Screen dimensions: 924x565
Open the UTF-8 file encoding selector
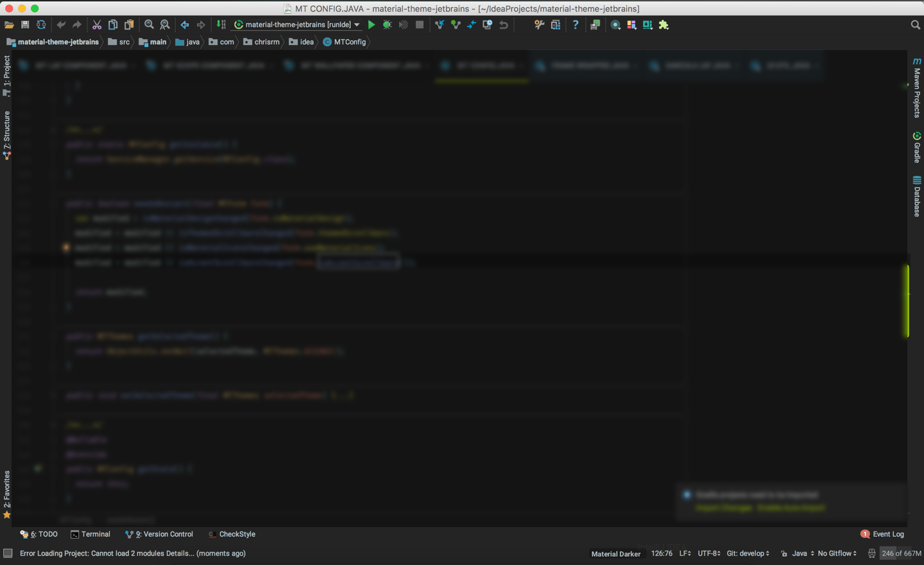(x=708, y=553)
